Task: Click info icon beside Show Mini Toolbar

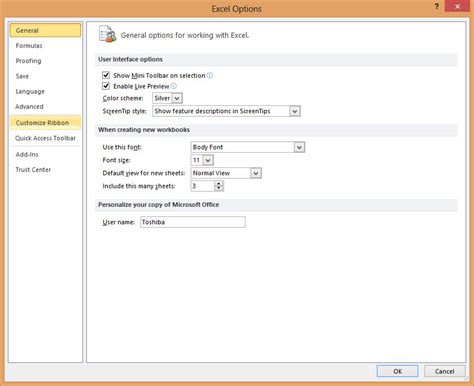Action: [x=210, y=75]
